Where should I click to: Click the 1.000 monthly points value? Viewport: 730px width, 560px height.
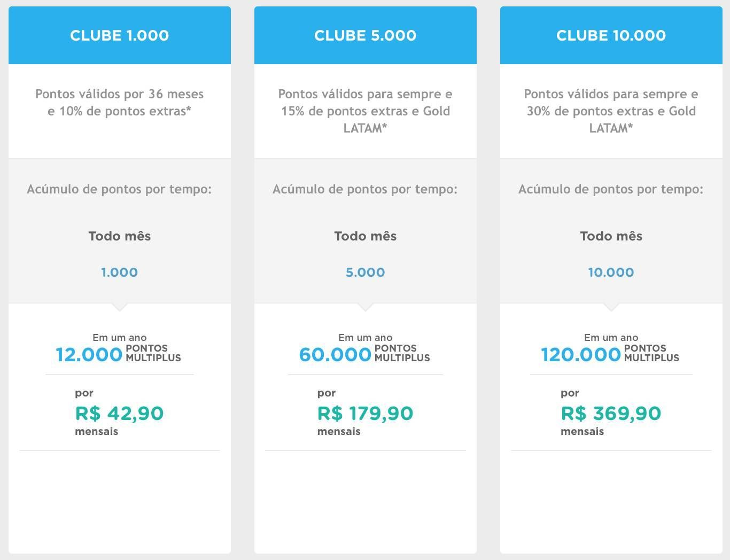click(x=120, y=272)
